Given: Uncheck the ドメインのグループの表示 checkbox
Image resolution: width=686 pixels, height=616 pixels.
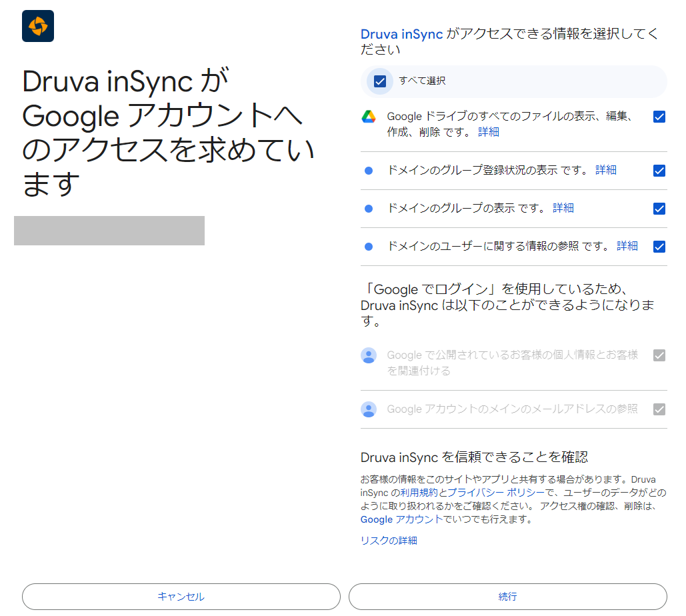Looking at the screenshot, I should (x=659, y=209).
